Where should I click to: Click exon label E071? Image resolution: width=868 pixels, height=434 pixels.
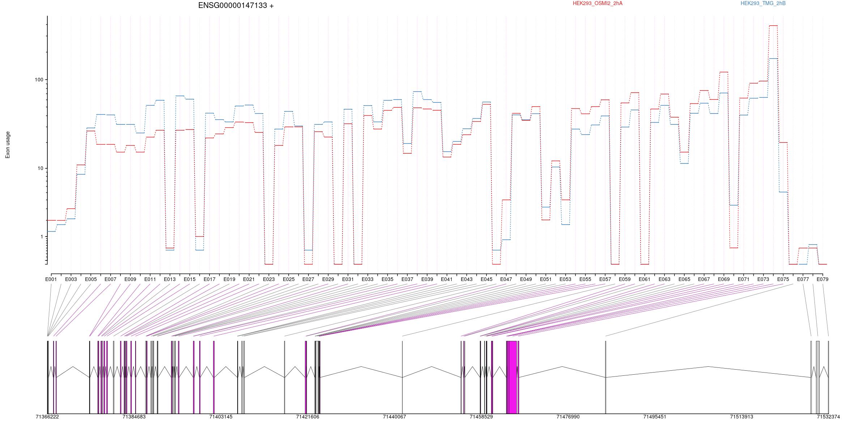[x=744, y=279]
